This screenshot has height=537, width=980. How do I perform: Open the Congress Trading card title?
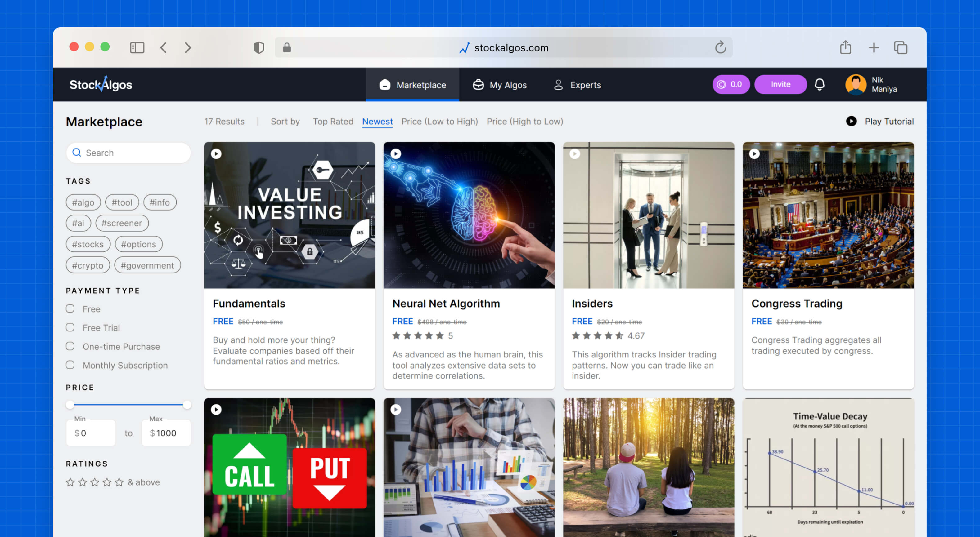(797, 303)
